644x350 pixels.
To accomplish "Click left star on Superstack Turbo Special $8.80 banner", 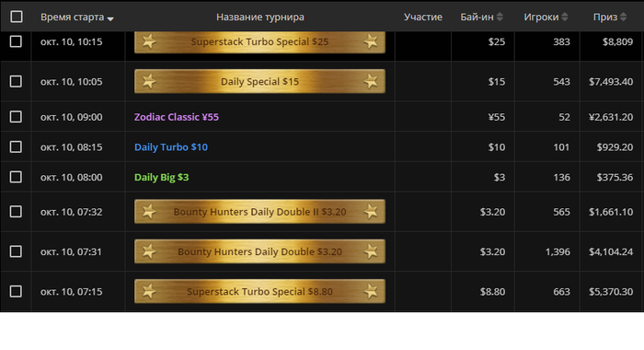I will 149,292.
